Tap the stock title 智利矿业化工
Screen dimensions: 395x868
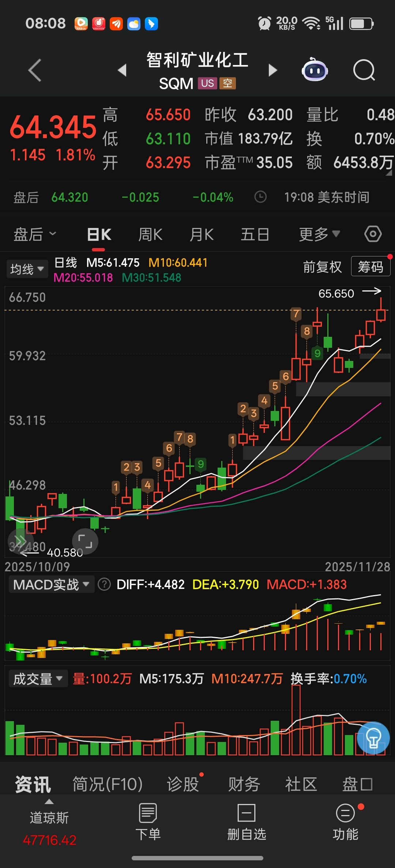click(x=197, y=60)
